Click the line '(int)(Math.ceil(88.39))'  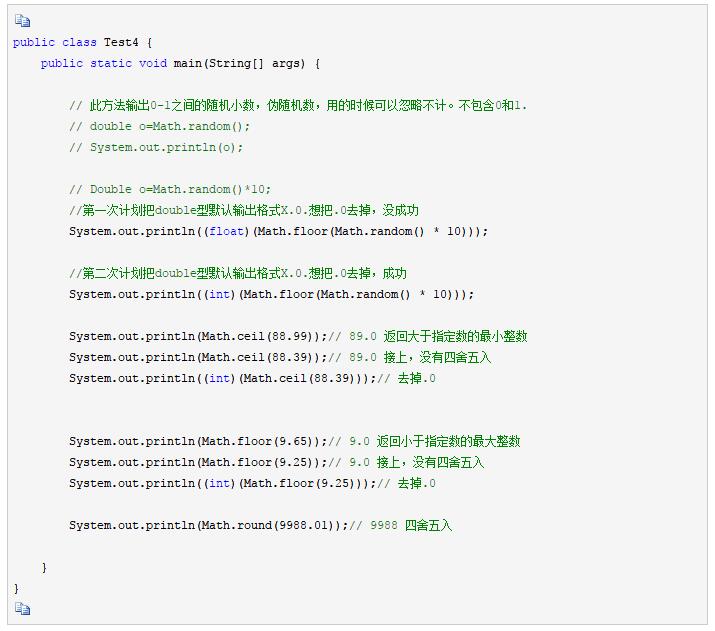point(253,378)
